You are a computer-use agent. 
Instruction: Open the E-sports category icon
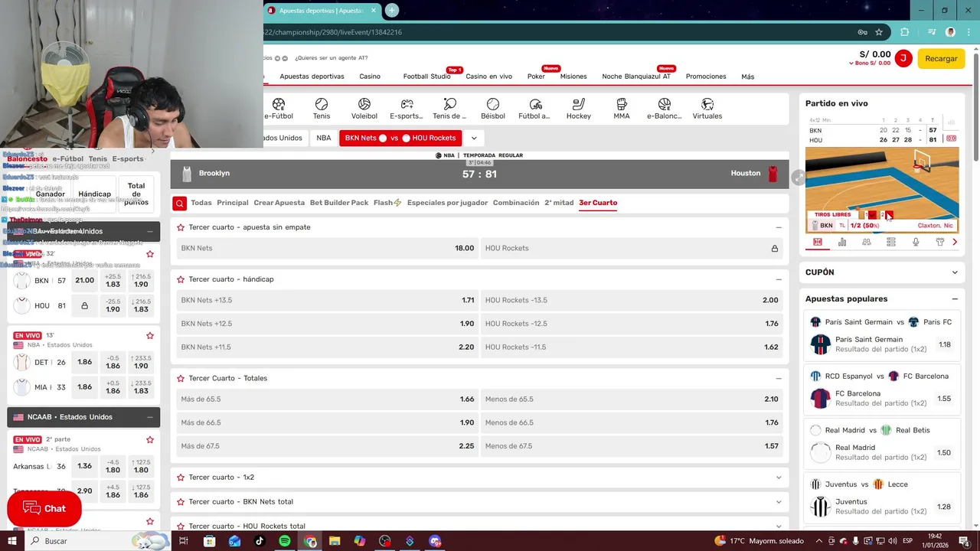coord(407,109)
